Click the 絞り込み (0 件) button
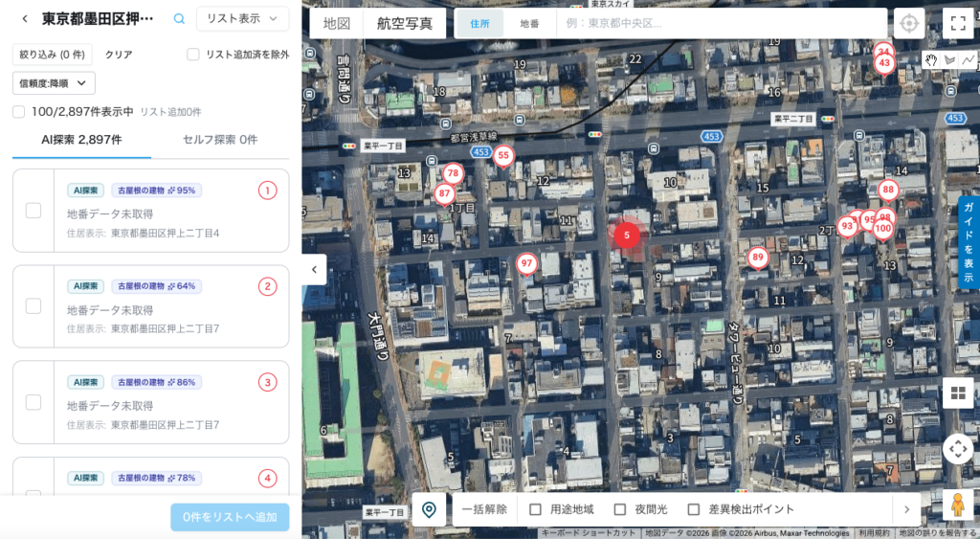980x539 pixels. click(53, 55)
